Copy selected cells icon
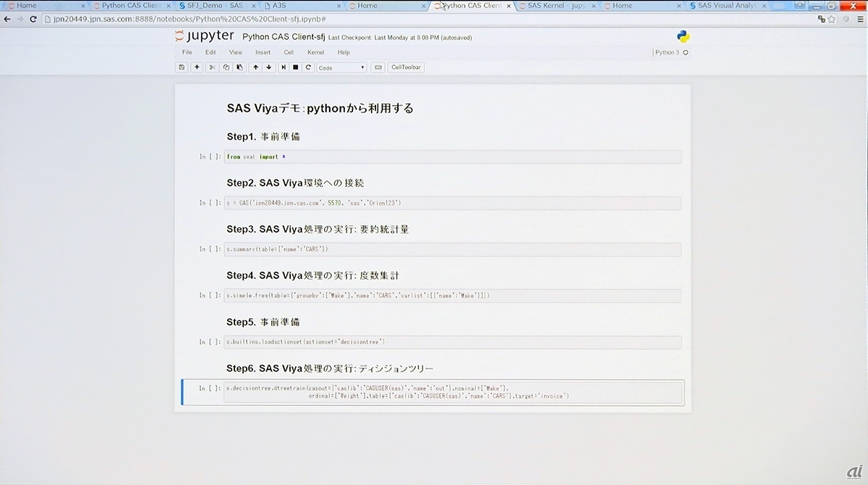This screenshot has width=868, height=485. tap(226, 67)
